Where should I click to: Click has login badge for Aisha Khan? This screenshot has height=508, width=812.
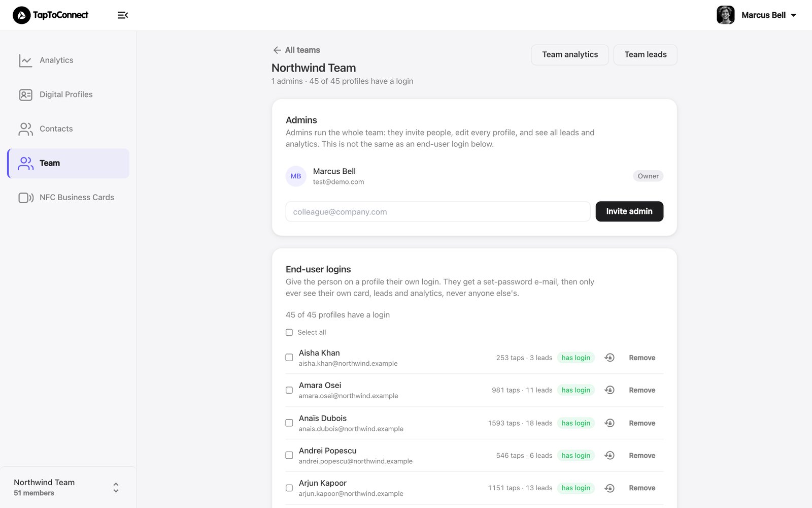coord(576,358)
